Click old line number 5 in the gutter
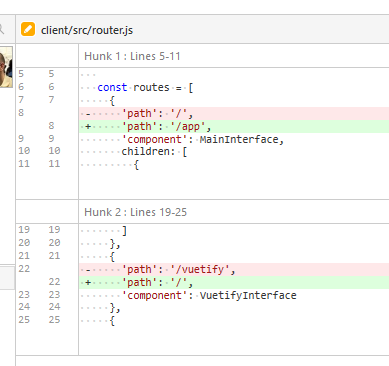 point(21,74)
